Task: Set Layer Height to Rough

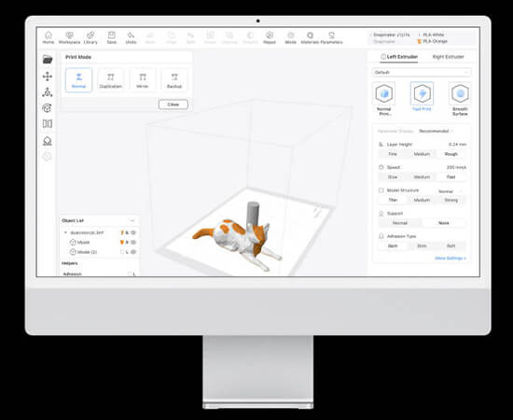Action: [x=451, y=154]
